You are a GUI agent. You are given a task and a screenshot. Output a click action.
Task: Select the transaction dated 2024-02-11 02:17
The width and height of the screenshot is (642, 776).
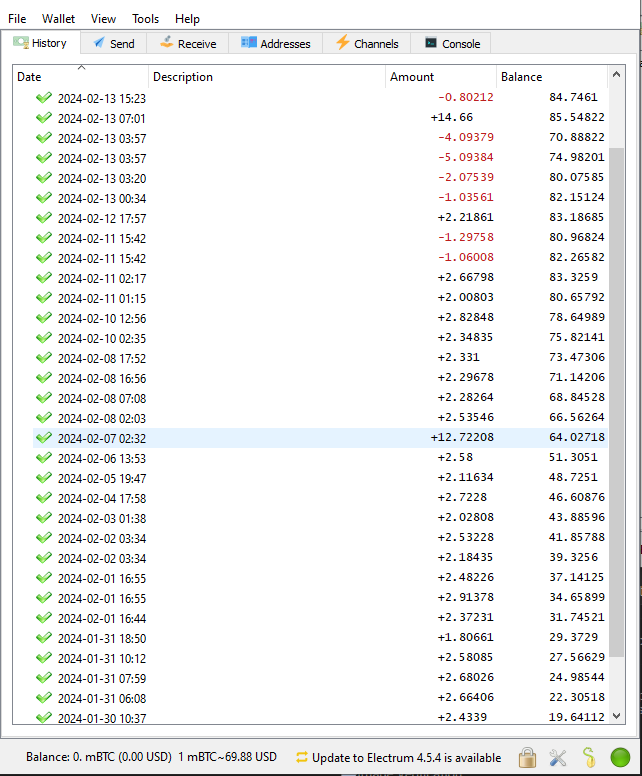click(x=320, y=278)
